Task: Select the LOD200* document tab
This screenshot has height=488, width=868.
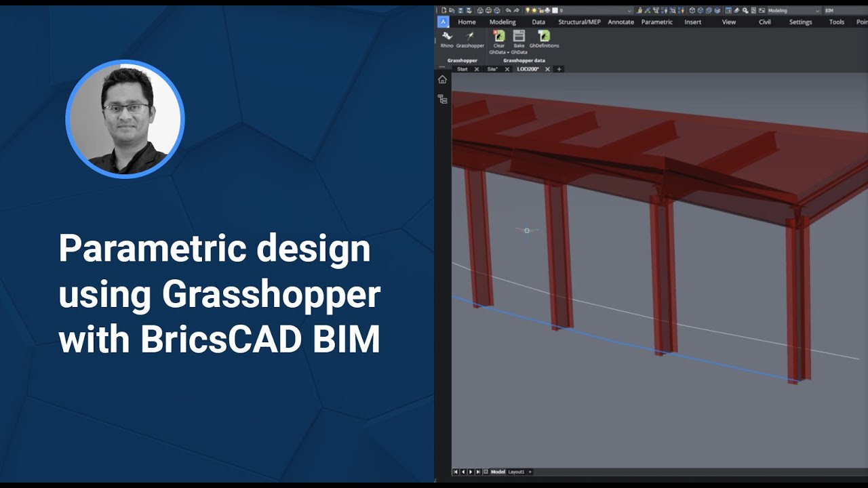Action: click(528, 69)
